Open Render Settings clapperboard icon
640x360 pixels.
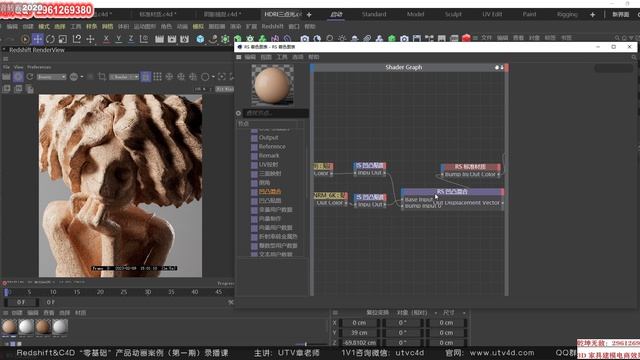[184, 39]
